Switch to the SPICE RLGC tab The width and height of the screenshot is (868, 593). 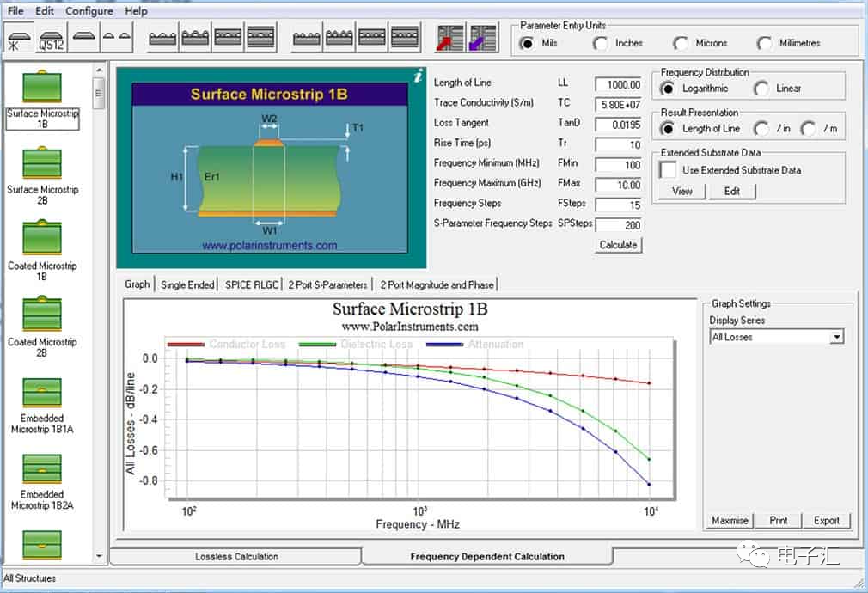pos(249,284)
